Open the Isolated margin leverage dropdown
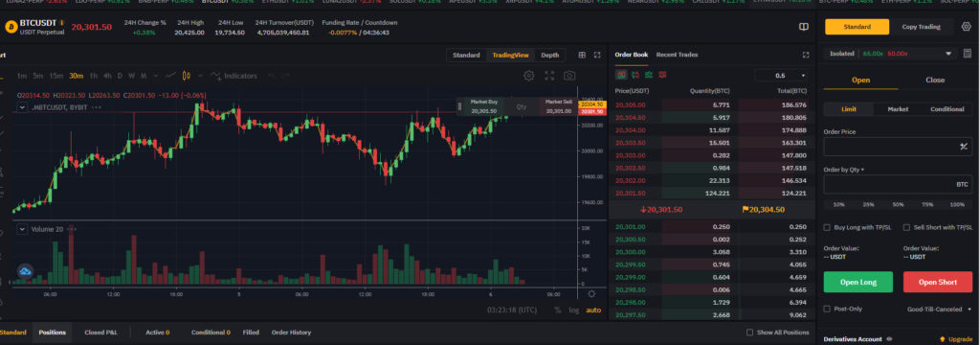Screen dimensions: 980x345 pyautogui.click(x=890, y=54)
